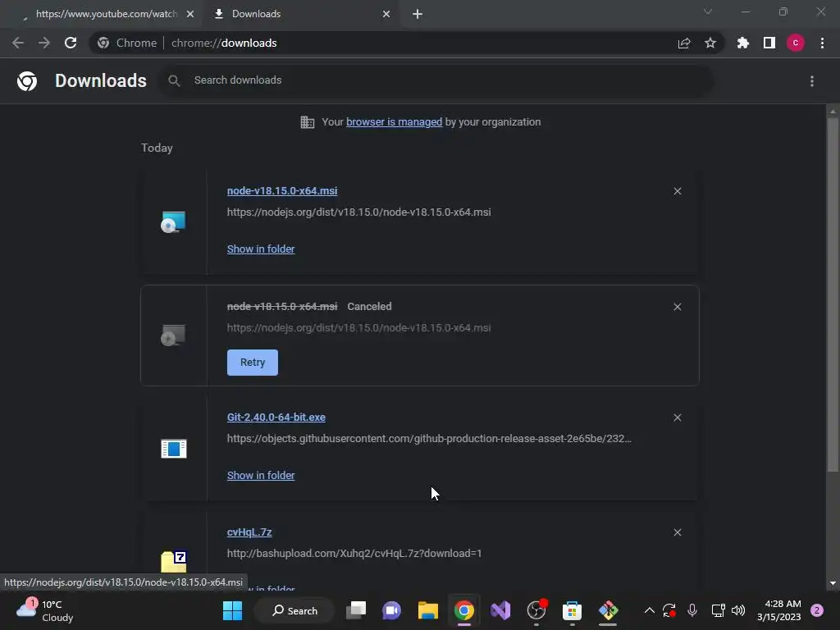The width and height of the screenshot is (840, 630).
Task: Click the Git installer file icon
Action: point(174,449)
